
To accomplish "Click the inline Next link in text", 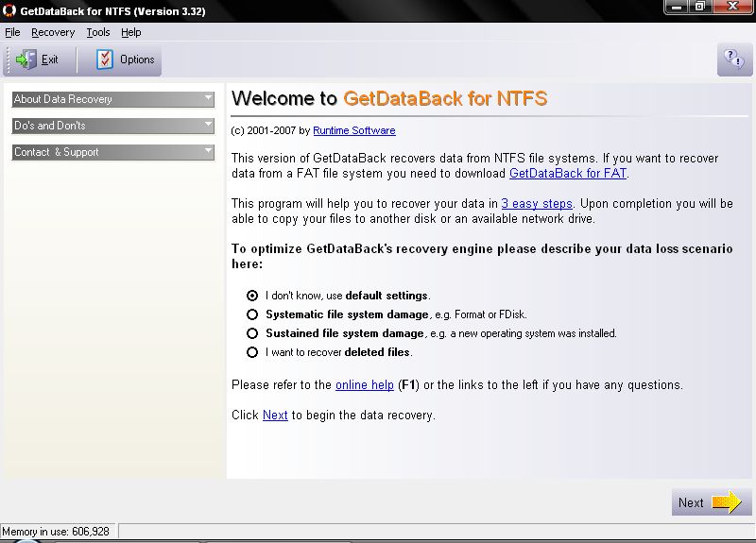I will 275,416.
